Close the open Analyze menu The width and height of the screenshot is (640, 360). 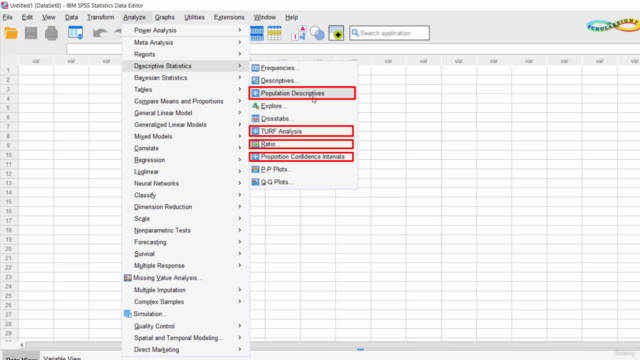point(134,17)
